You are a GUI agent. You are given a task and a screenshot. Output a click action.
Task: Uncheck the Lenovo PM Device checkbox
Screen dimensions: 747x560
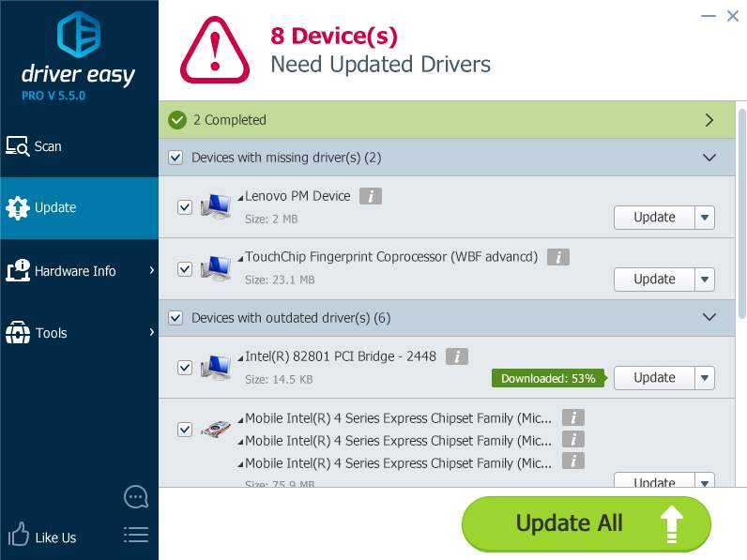185,207
